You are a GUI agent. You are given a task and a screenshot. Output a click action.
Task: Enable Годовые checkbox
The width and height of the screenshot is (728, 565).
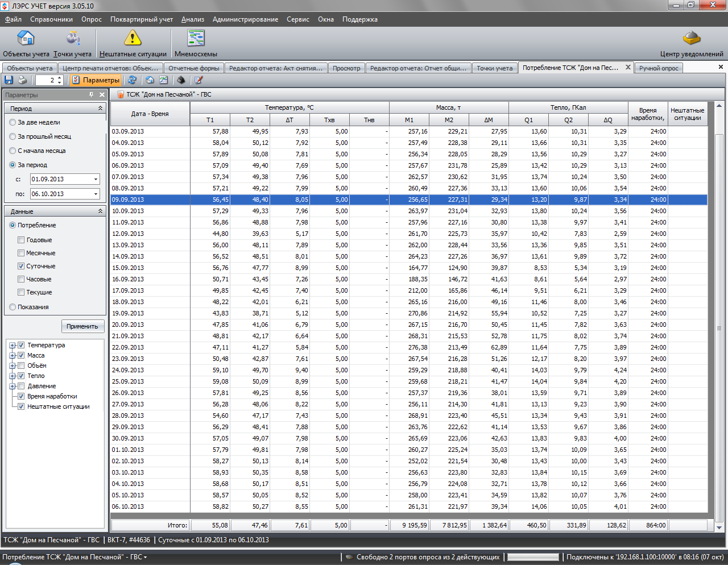pyautogui.click(x=21, y=240)
